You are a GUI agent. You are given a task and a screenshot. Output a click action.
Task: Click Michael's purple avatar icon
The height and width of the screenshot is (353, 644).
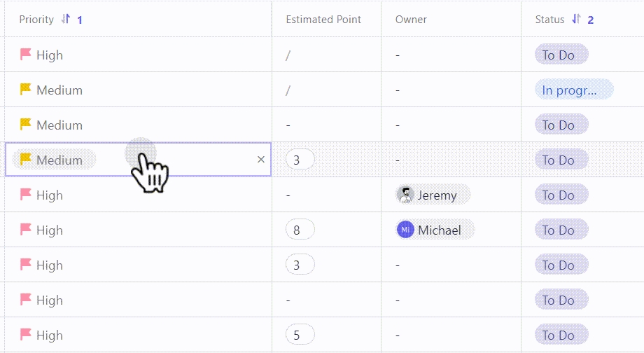tap(405, 230)
